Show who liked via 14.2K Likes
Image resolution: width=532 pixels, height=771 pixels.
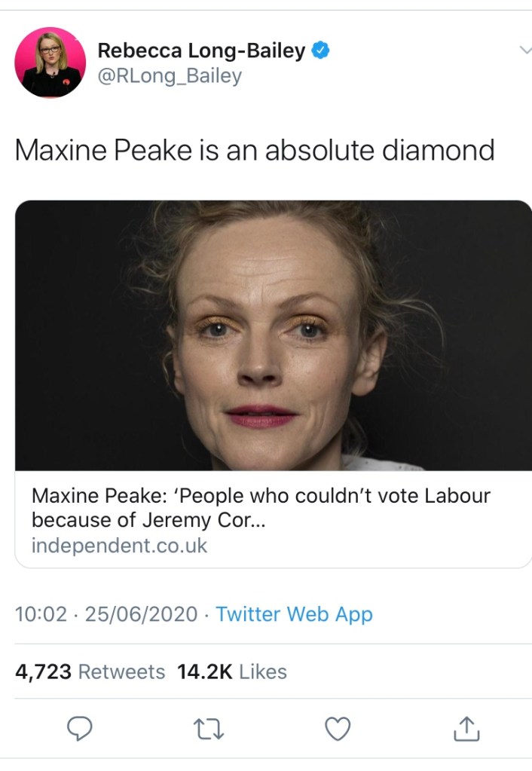231,672
